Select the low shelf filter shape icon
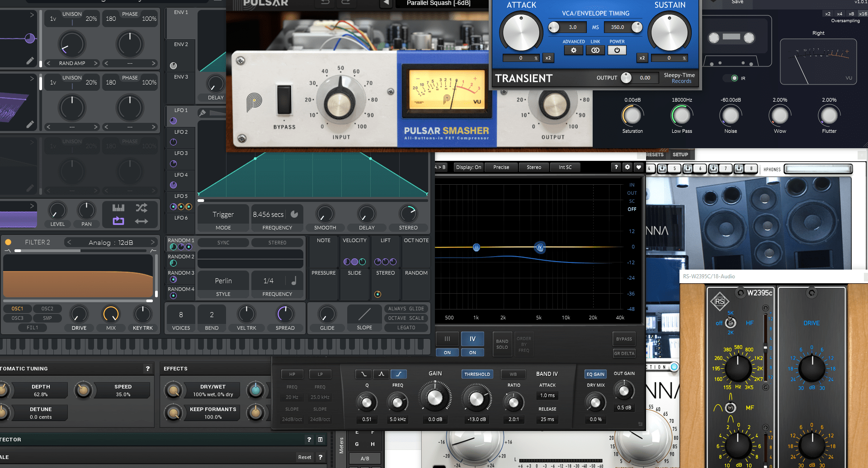Viewport: 868px width, 468px height. [x=364, y=374]
